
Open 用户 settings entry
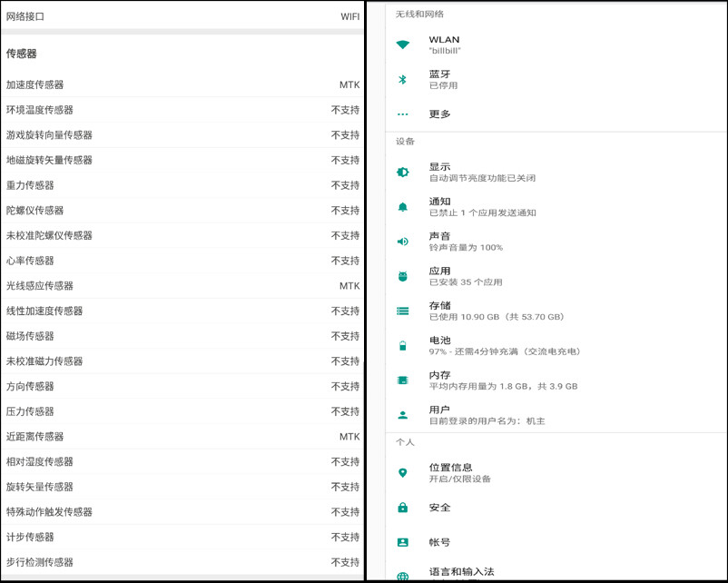click(556, 415)
